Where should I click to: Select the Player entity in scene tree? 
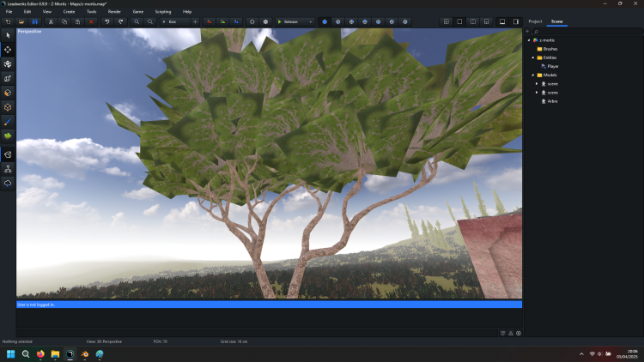click(x=553, y=66)
